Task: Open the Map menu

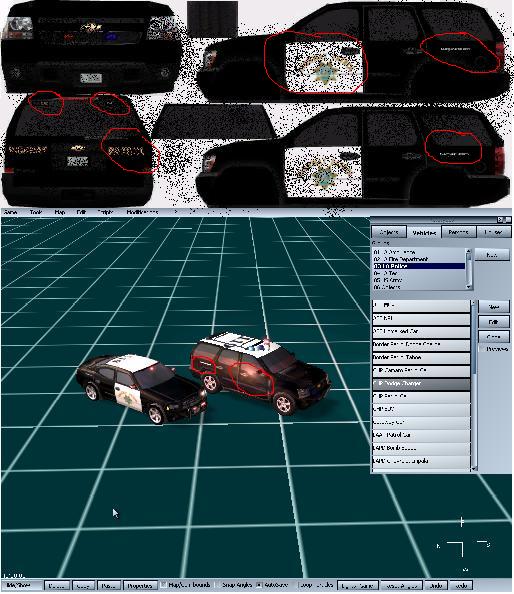Action: pyautogui.click(x=60, y=212)
